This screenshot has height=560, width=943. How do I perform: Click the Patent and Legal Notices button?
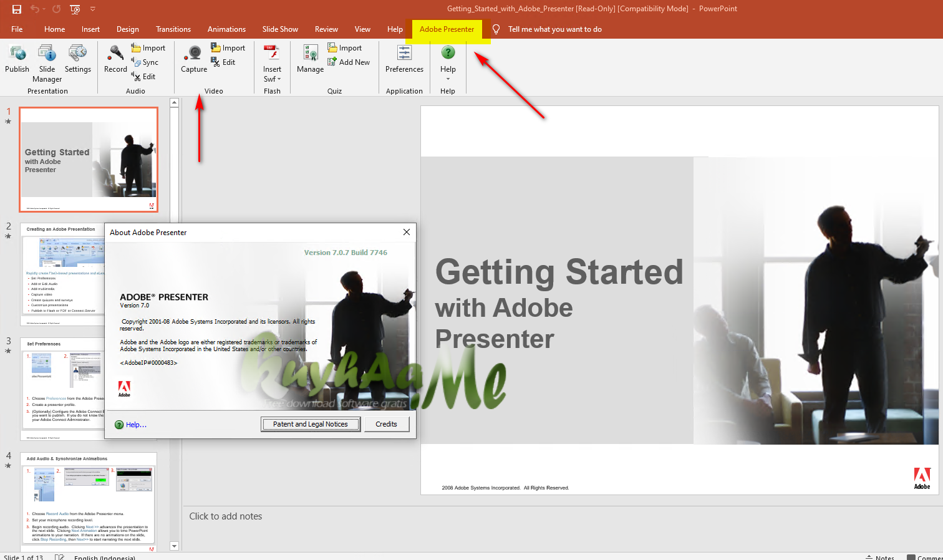point(311,424)
